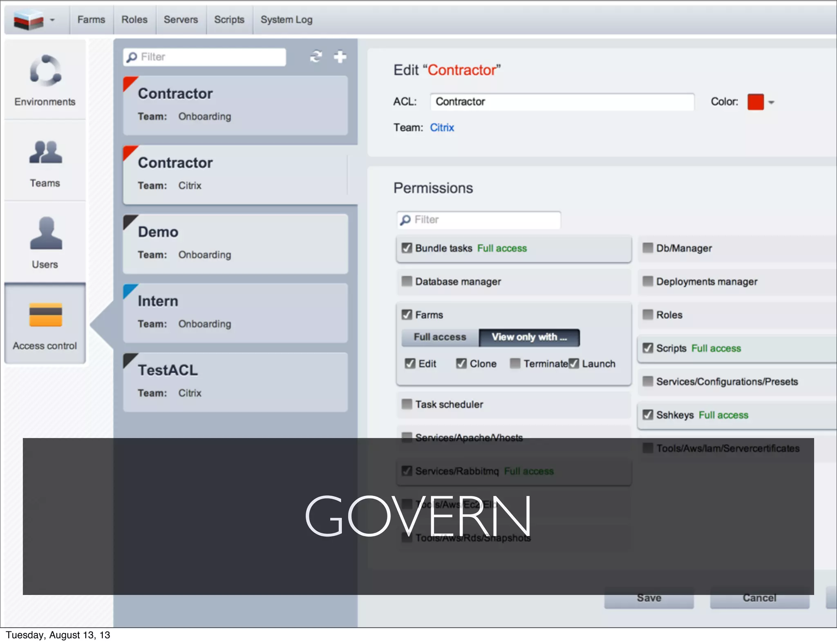The height and width of the screenshot is (644, 837).
Task: Select the Intern ACL card
Action: (x=235, y=313)
